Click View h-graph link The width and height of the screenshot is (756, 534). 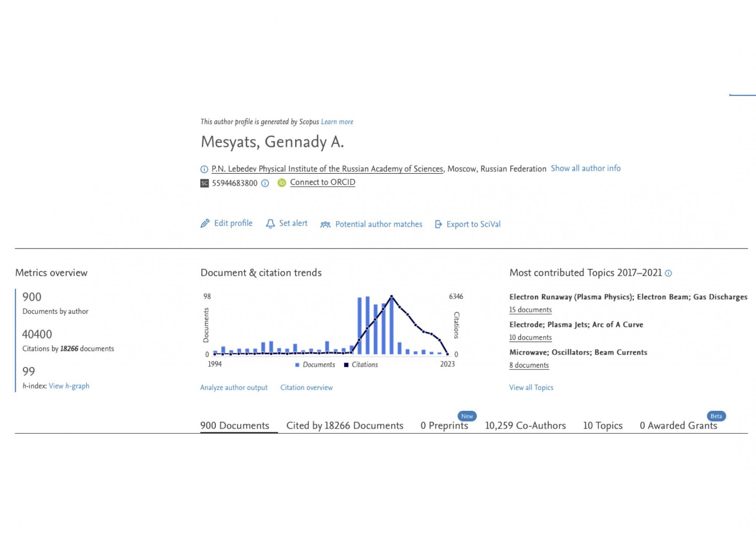[x=69, y=386]
